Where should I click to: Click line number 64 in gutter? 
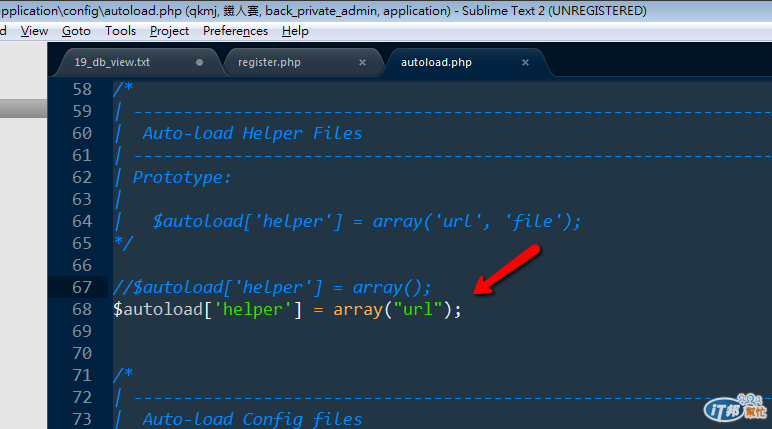point(82,221)
